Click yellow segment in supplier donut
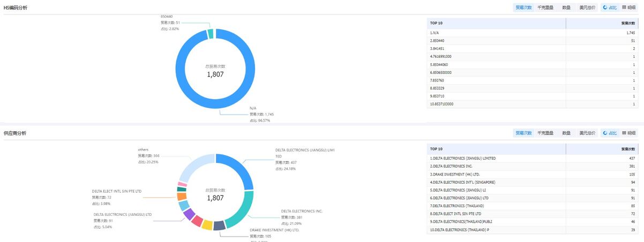The width and height of the screenshot is (644, 242). tap(207, 225)
